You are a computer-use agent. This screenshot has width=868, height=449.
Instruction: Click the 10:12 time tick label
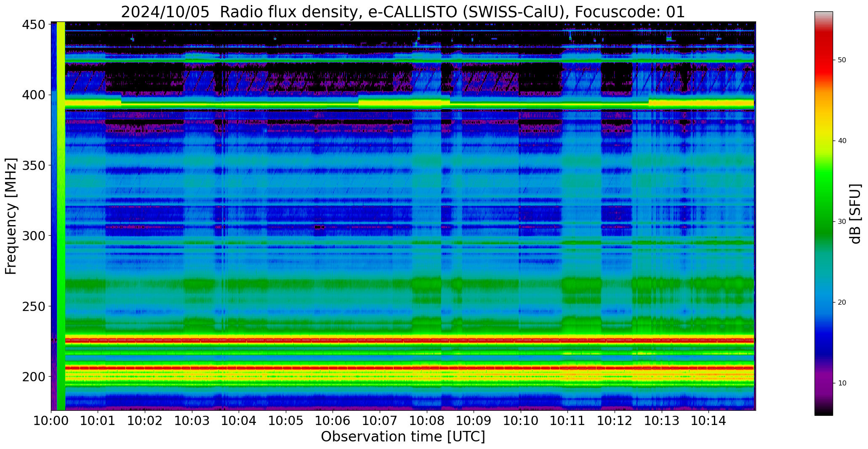pos(615,420)
